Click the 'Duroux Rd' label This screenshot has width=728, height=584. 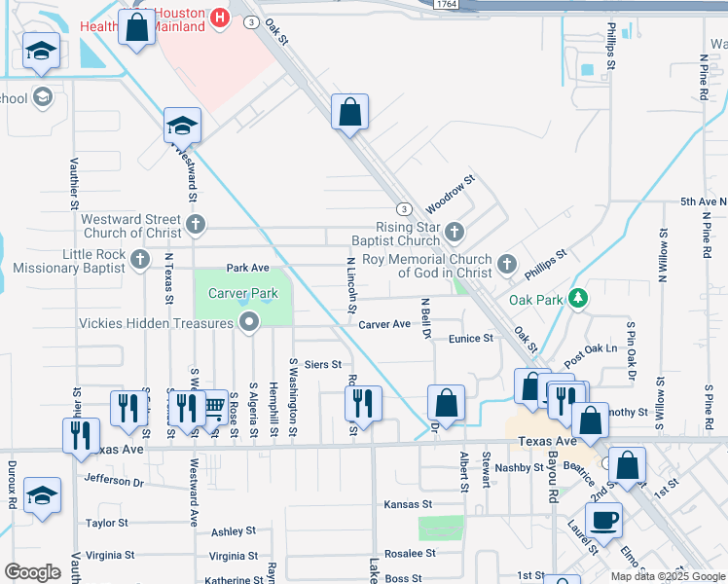point(13,485)
